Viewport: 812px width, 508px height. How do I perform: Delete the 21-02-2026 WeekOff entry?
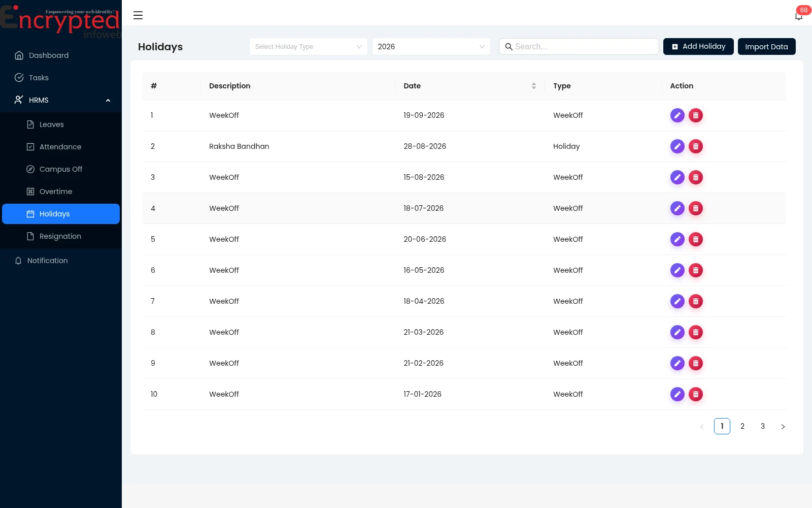(696, 363)
